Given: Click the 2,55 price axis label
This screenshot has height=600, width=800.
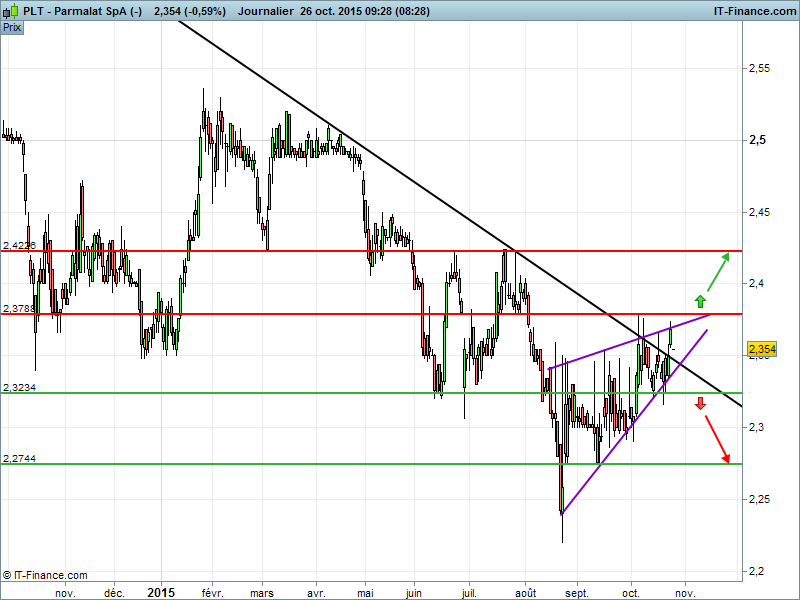Looking at the screenshot, I should [x=759, y=68].
